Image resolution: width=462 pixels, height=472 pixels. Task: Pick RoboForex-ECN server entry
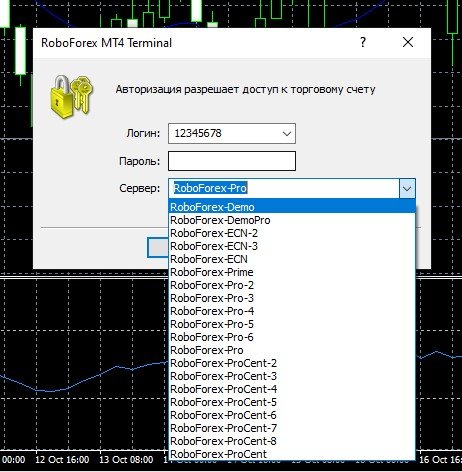(x=292, y=259)
